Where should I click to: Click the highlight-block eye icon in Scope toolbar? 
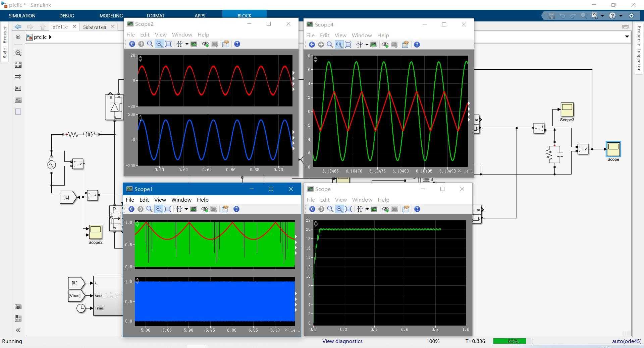tap(385, 209)
